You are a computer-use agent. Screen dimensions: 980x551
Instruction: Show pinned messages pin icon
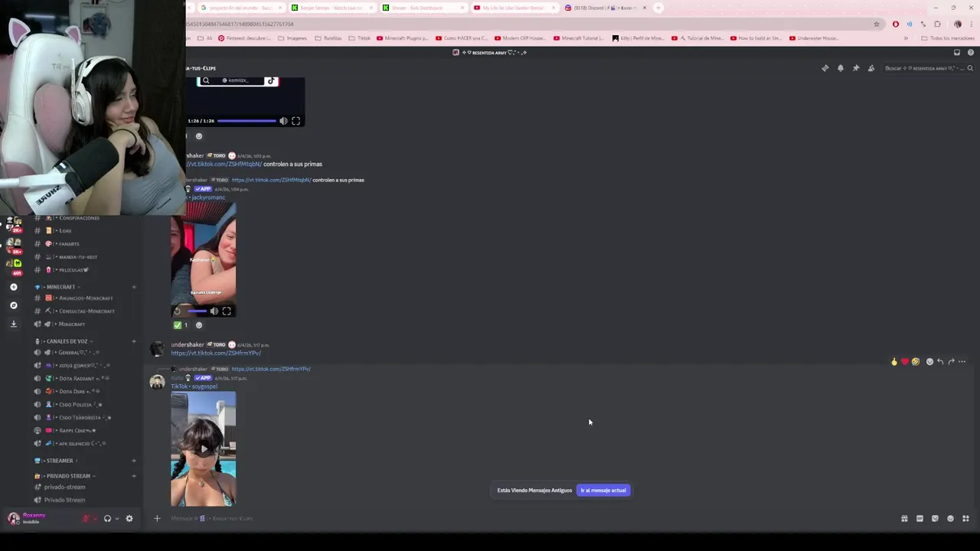[856, 68]
